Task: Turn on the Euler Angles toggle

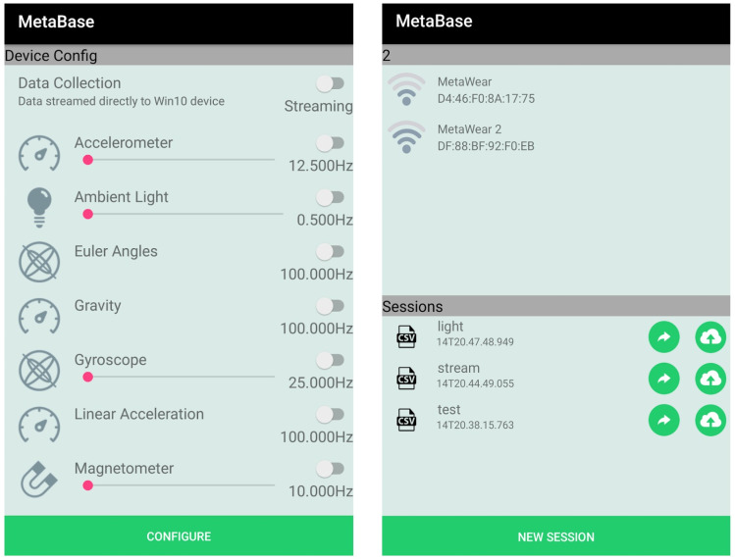Action: click(331, 252)
